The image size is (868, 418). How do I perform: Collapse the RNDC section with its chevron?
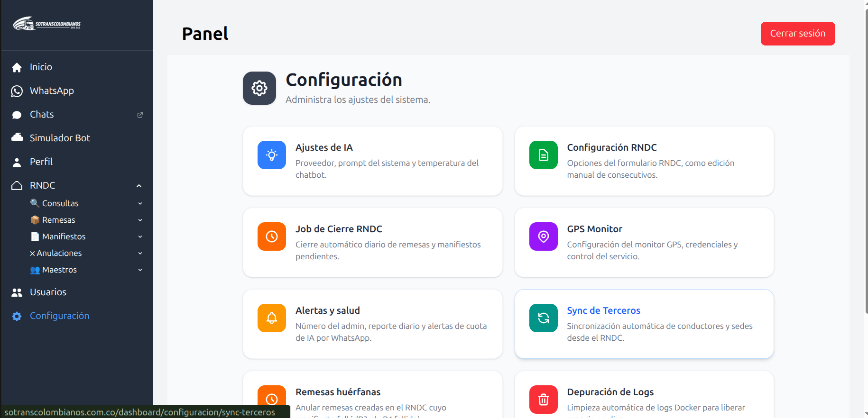(139, 186)
